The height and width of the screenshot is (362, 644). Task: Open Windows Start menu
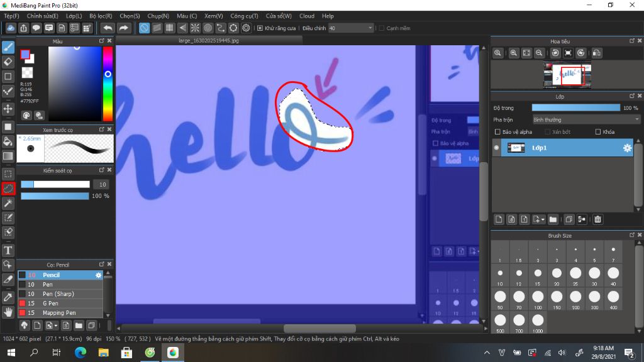click(x=11, y=353)
